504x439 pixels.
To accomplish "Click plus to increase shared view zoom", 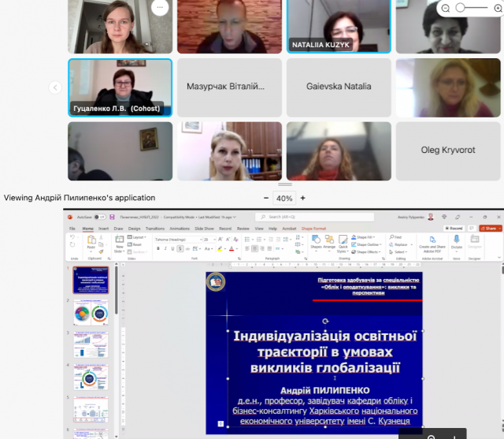I will pos(302,198).
